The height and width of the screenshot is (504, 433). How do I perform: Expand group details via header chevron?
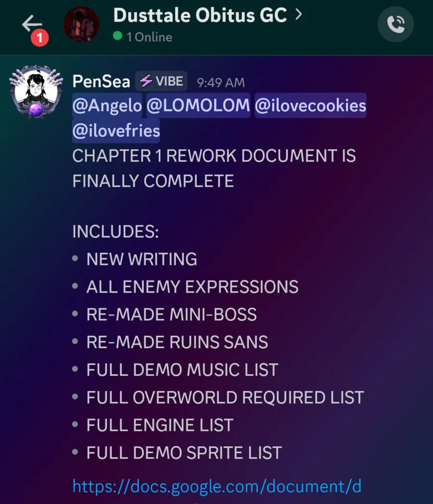(x=299, y=14)
